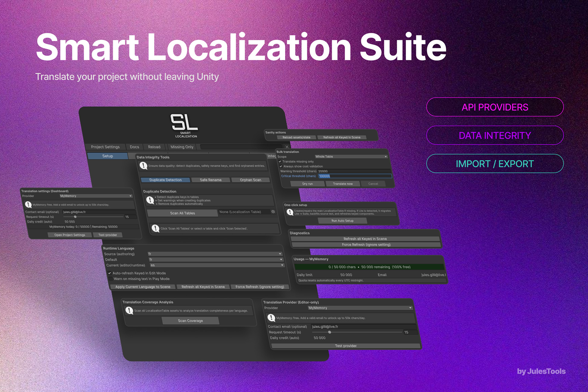
Task: Toggle 'Translate missing only' checkbox
Action: click(x=280, y=161)
